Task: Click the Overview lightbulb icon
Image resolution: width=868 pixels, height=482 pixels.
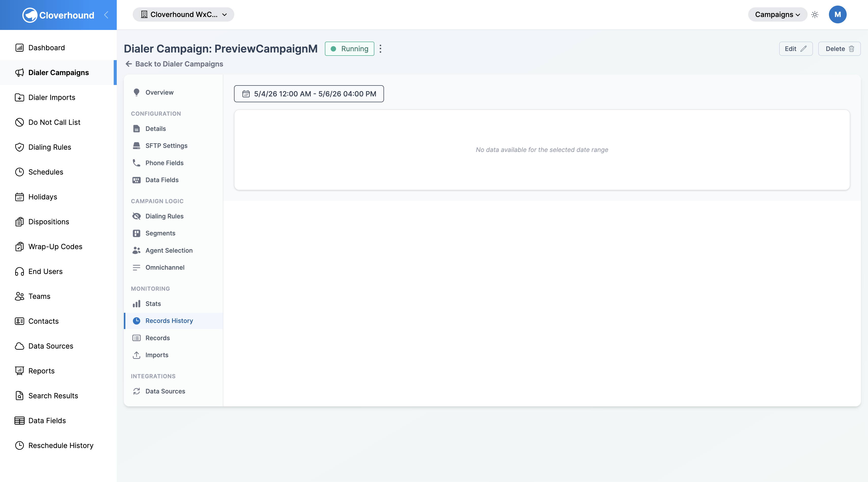Action: tap(137, 92)
